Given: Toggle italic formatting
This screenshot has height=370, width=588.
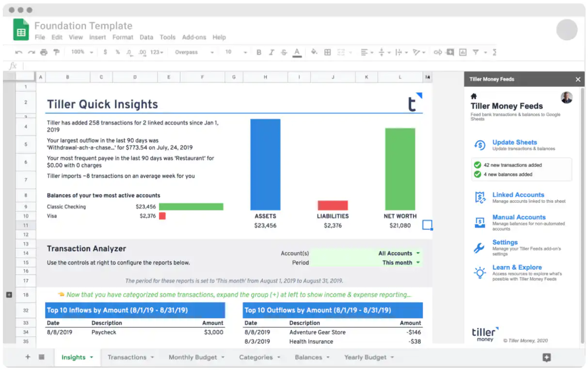Looking at the screenshot, I should pyautogui.click(x=271, y=52).
